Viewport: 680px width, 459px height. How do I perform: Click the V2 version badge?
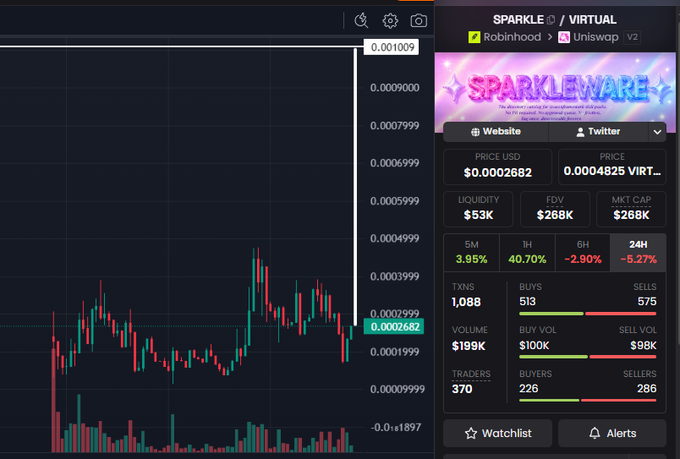(632, 37)
